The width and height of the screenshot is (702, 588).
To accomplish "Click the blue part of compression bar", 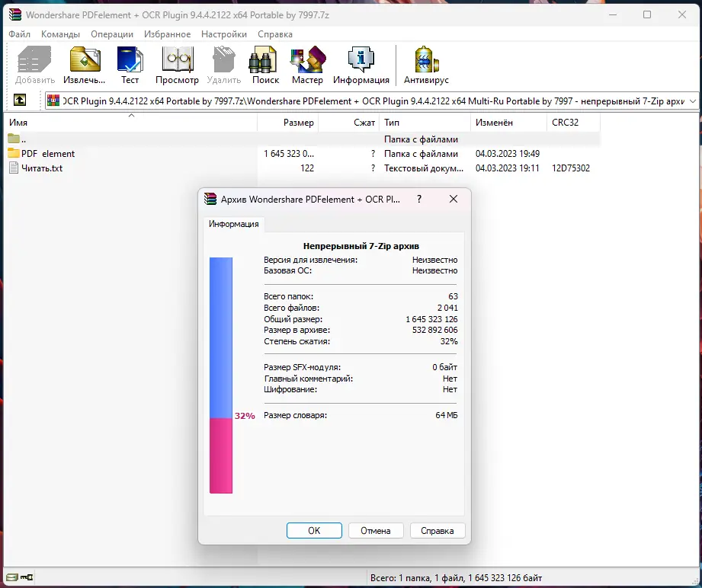I will tap(221, 338).
